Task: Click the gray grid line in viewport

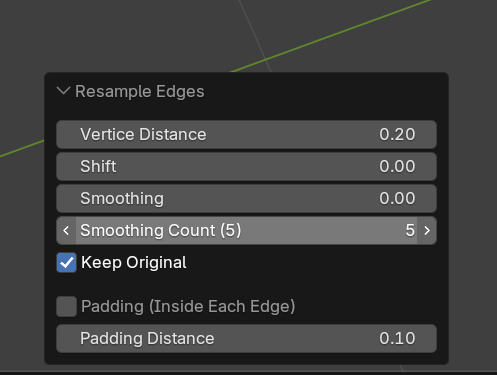Action: click(255, 35)
